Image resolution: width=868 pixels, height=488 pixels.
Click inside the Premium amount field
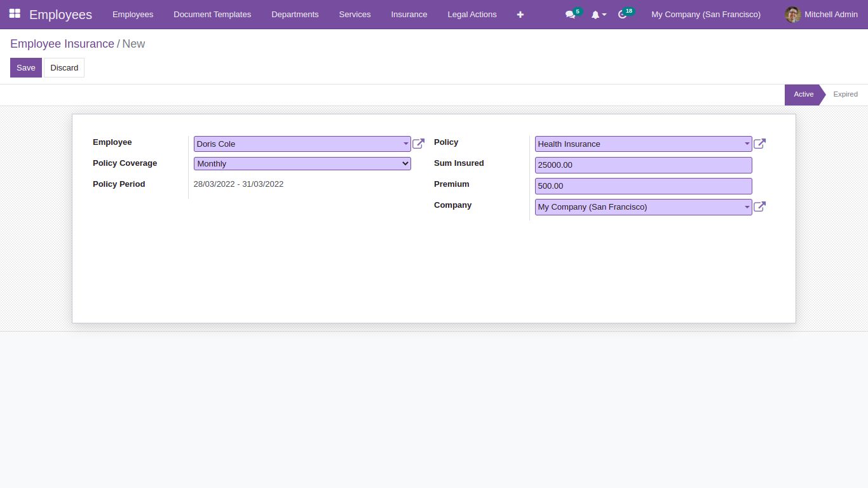pos(643,186)
